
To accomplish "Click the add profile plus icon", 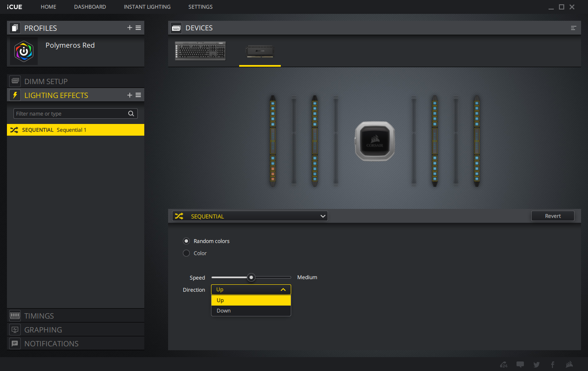I will (130, 28).
